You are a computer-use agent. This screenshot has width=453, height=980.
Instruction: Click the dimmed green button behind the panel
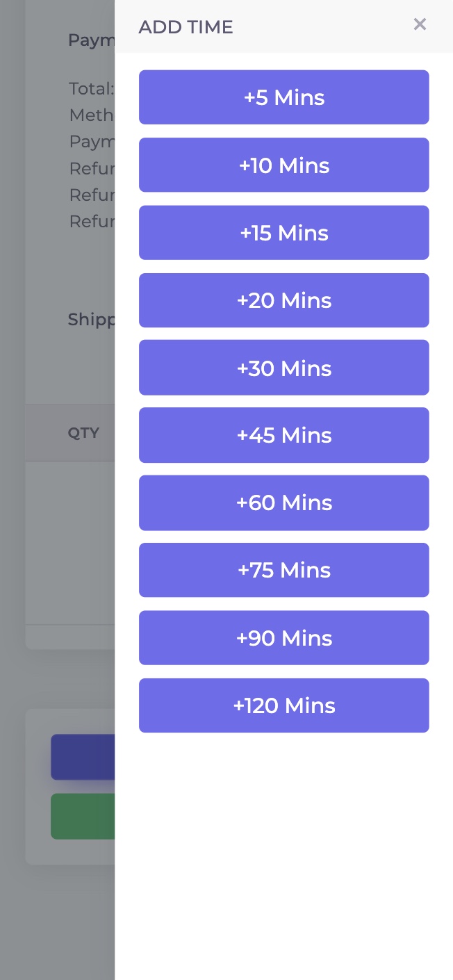pyautogui.click(x=83, y=816)
